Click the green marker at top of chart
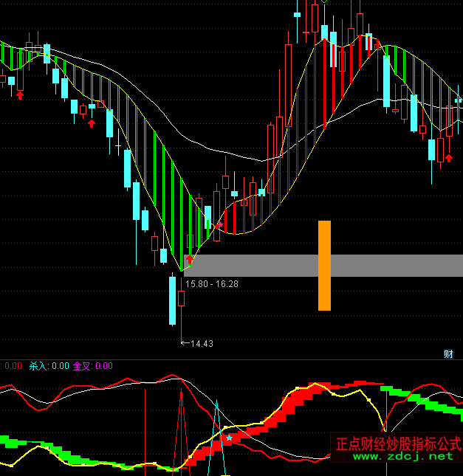Image resolution: width=463 pixels, height=476 pixels. 323,1
